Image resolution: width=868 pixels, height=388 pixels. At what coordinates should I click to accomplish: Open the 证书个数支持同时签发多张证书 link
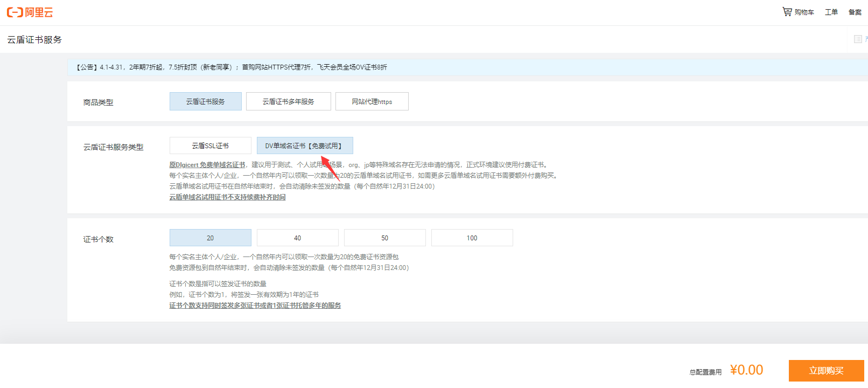tap(255, 306)
